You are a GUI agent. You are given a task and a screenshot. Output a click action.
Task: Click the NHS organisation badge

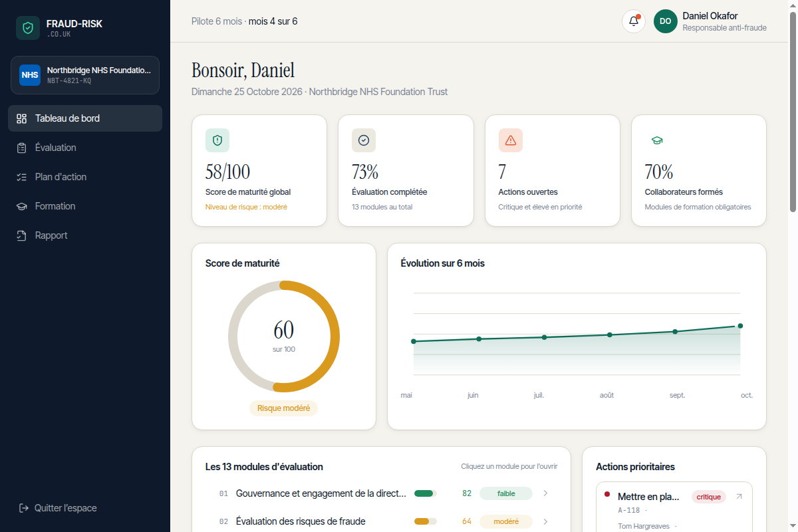point(30,75)
